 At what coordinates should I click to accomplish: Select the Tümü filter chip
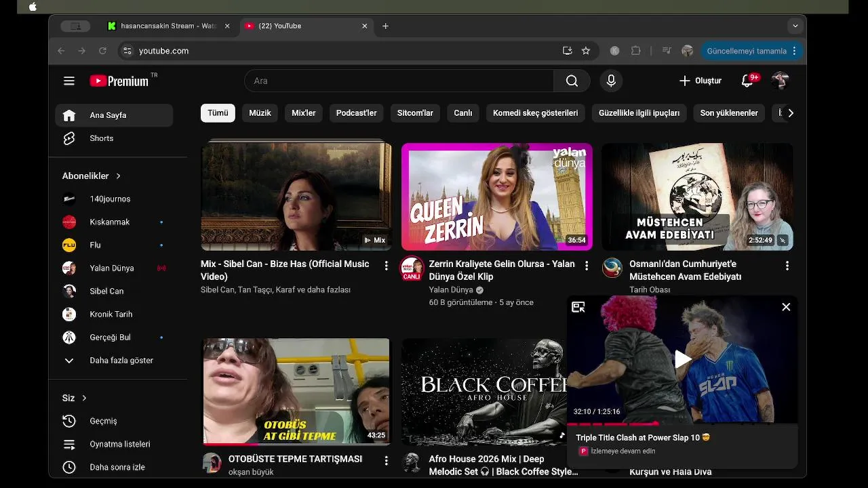pyautogui.click(x=218, y=113)
